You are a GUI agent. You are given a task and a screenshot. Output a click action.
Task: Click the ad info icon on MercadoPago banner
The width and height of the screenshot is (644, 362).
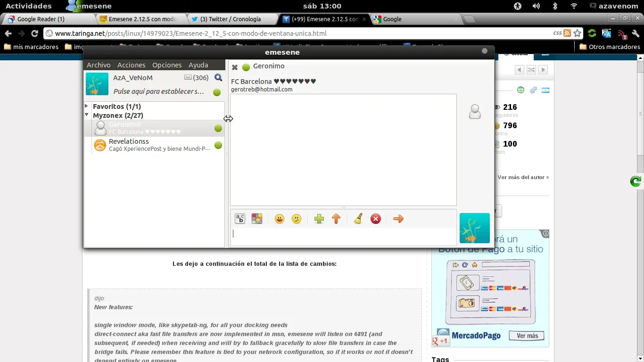(x=545, y=233)
